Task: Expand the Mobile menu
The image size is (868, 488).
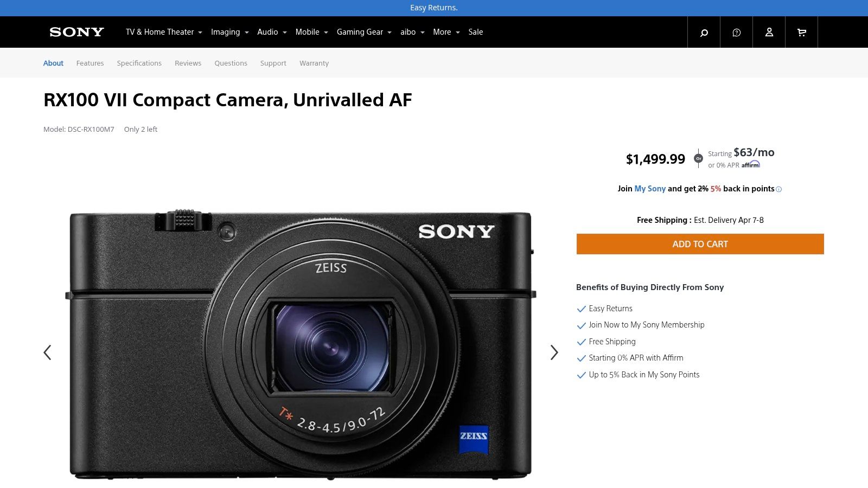Action: point(311,32)
